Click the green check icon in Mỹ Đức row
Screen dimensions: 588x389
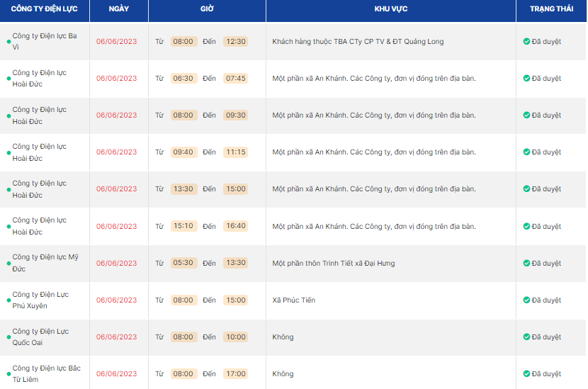526,263
